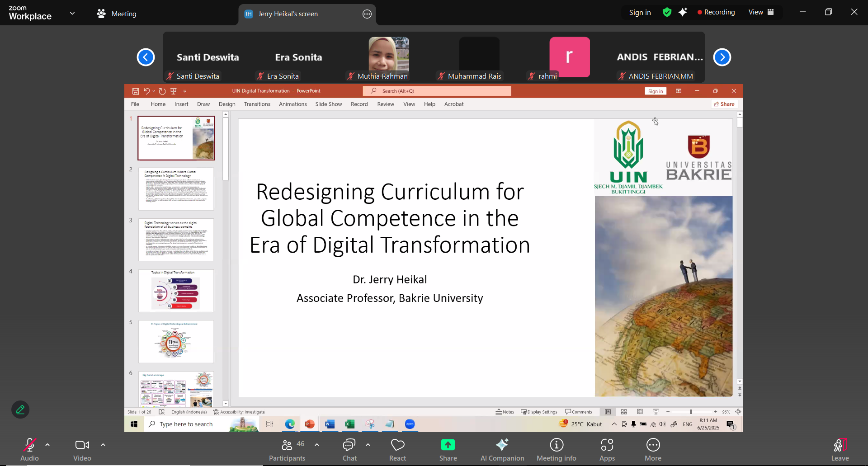Open the Meeting menu in top bar

[x=117, y=14]
